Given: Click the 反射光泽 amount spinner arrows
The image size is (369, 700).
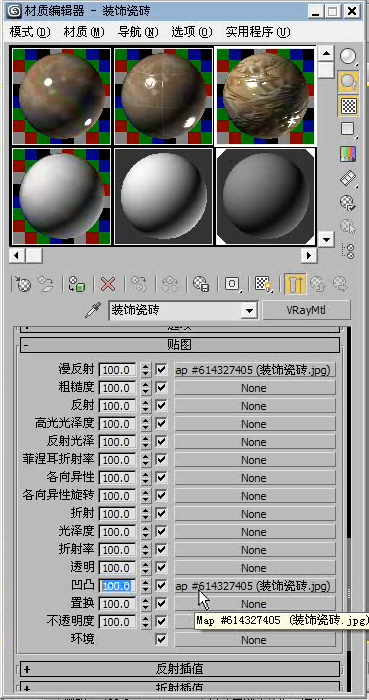Looking at the screenshot, I should (x=145, y=442).
